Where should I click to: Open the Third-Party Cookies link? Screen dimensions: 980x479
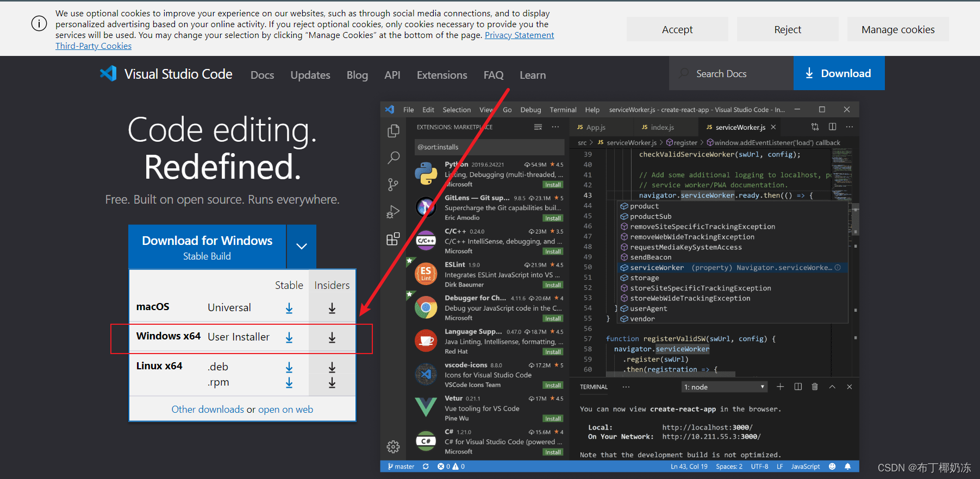(x=93, y=46)
